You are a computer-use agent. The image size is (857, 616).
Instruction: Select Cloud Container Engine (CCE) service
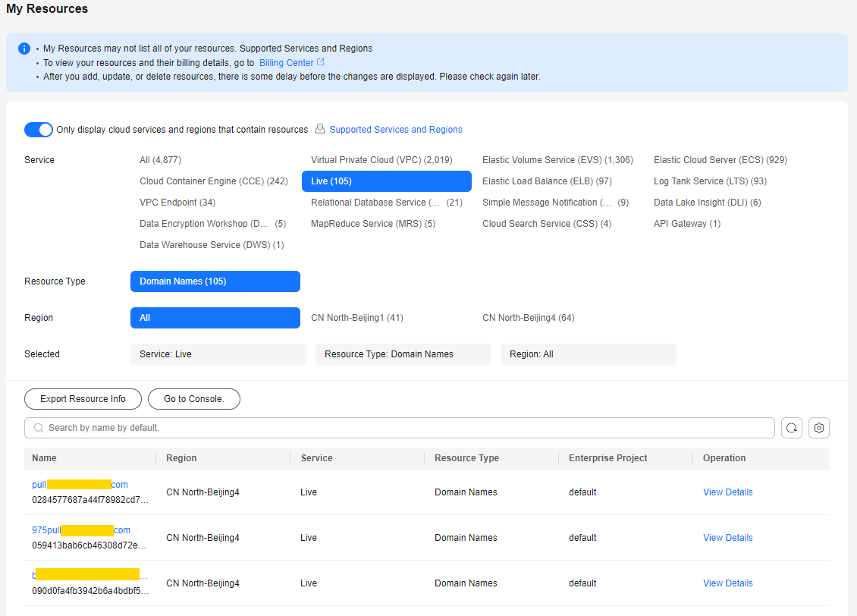[x=214, y=181]
